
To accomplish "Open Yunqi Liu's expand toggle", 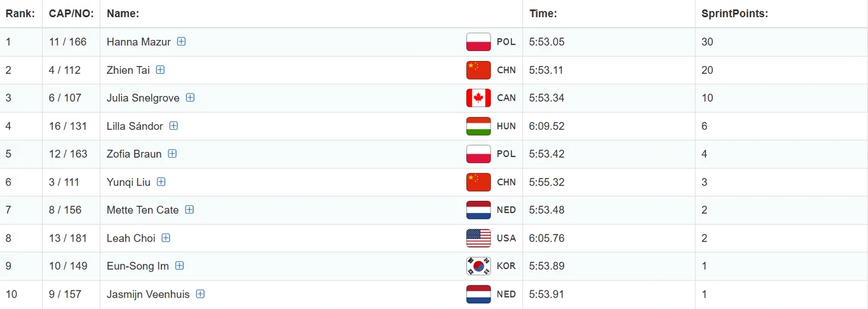I will point(161,181).
